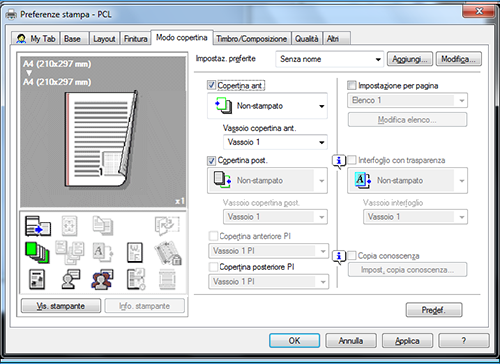
Task: Click the user icon on My Tab
Action: pos(21,39)
